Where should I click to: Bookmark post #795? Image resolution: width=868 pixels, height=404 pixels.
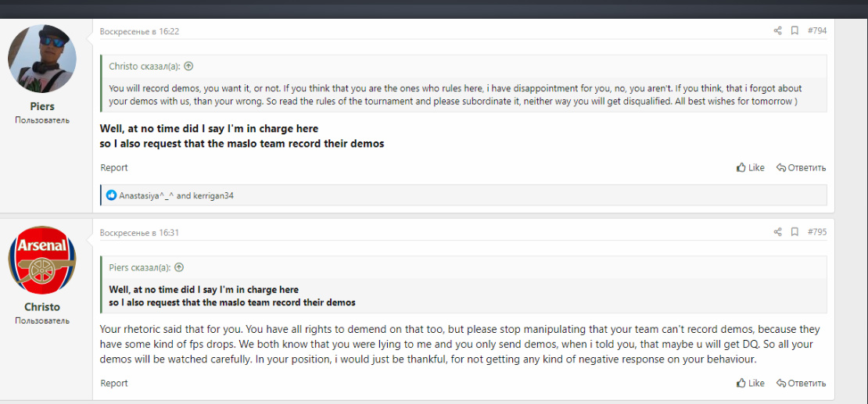[x=794, y=232]
